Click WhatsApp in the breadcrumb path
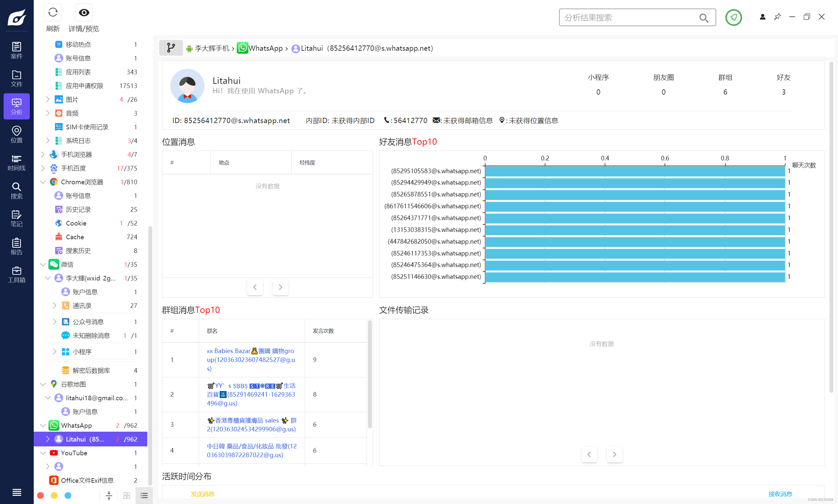Image resolution: width=838 pixels, height=504 pixels. click(x=265, y=48)
